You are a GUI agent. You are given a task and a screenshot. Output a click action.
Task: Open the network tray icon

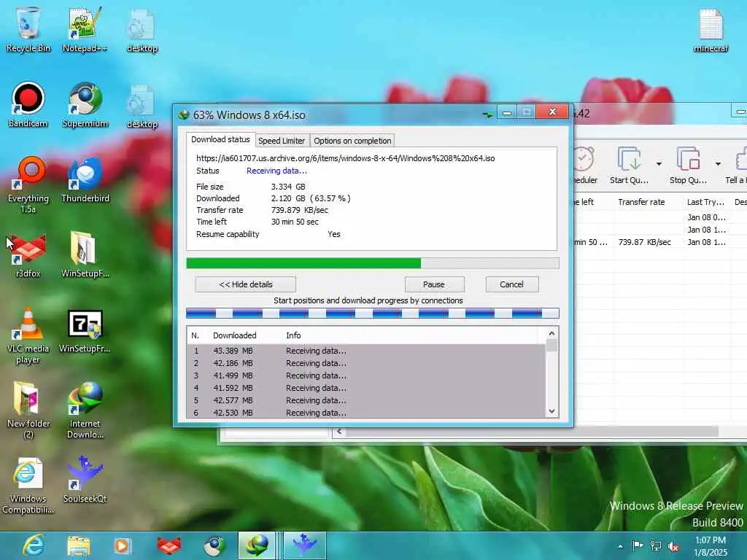pyautogui.click(x=656, y=546)
